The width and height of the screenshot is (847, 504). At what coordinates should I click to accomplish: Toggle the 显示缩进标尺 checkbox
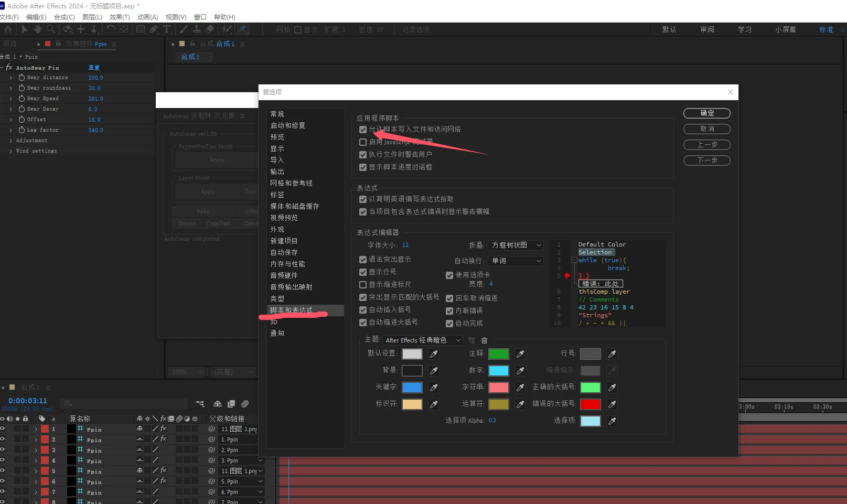[x=363, y=285]
